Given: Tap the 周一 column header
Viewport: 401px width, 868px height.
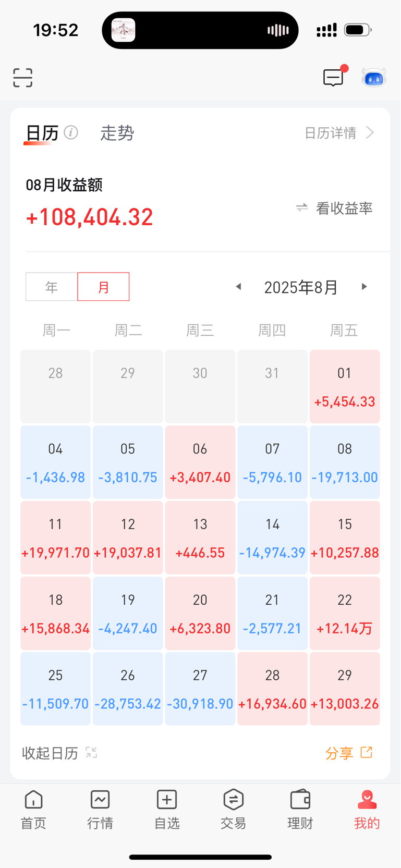Looking at the screenshot, I should pos(56,331).
